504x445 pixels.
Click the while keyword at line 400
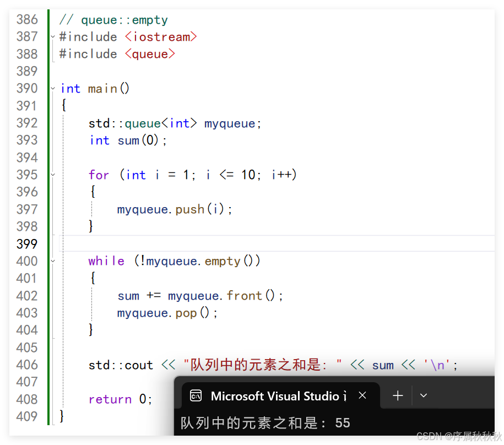[106, 261]
